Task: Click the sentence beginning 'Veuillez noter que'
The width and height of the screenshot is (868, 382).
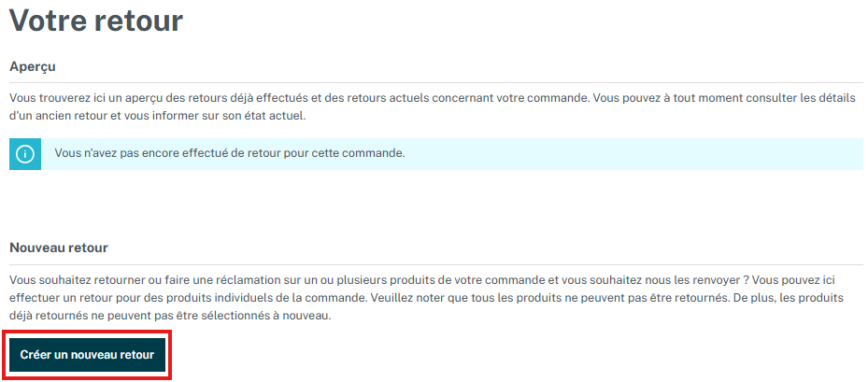Action: click(523, 298)
